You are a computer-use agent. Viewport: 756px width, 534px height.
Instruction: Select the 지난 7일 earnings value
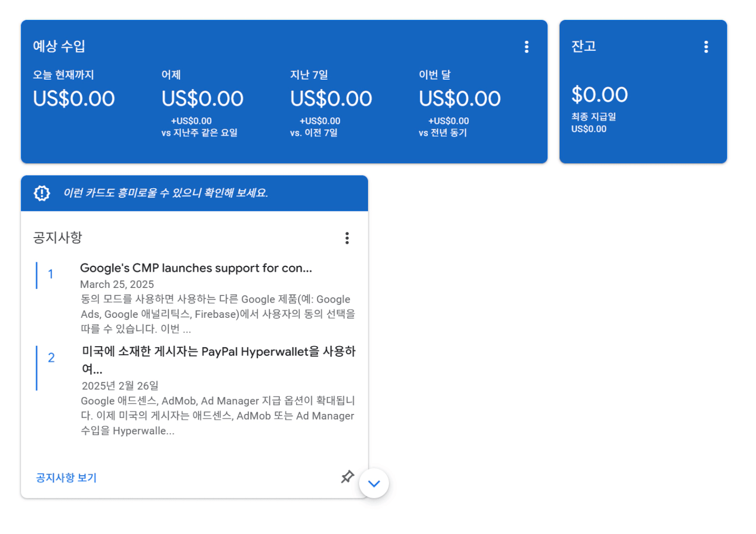point(331,99)
